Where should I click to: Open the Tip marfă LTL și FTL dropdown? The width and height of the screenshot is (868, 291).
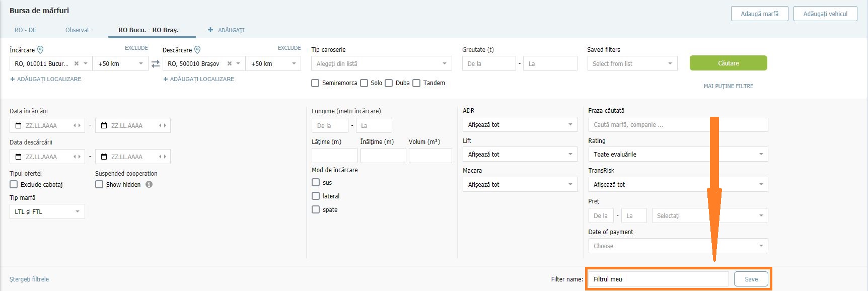47,211
